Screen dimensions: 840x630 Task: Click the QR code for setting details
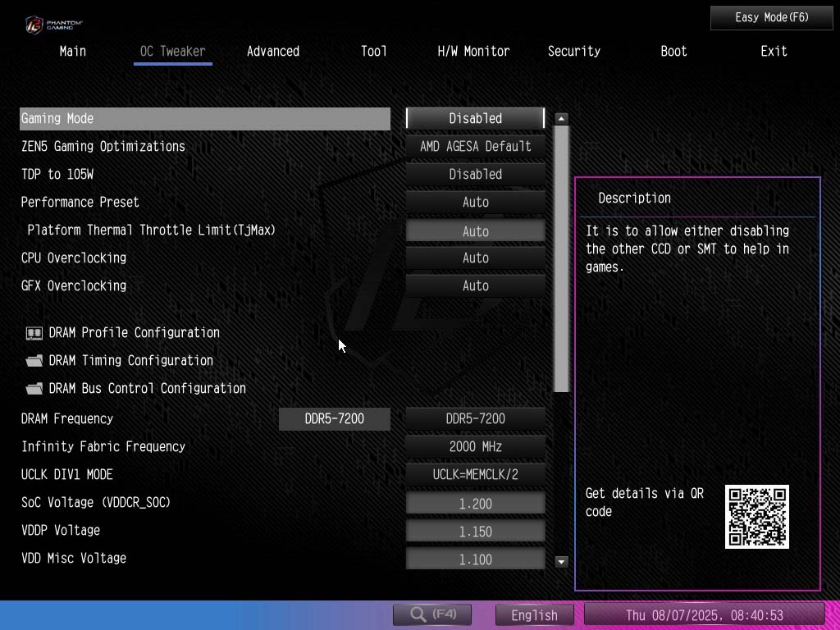click(x=756, y=516)
